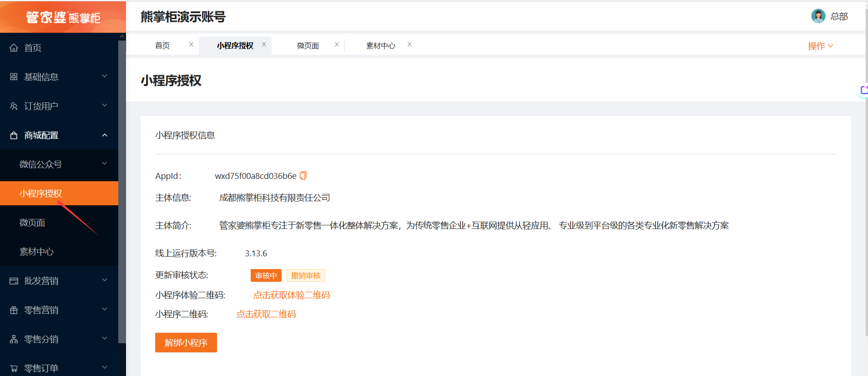Open the 操作 dropdown
The image size is (868, 376).
coord(820,46)
